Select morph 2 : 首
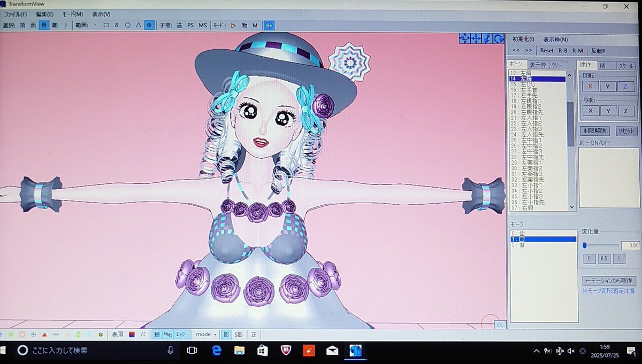The image size is (642, 364). 544,245
